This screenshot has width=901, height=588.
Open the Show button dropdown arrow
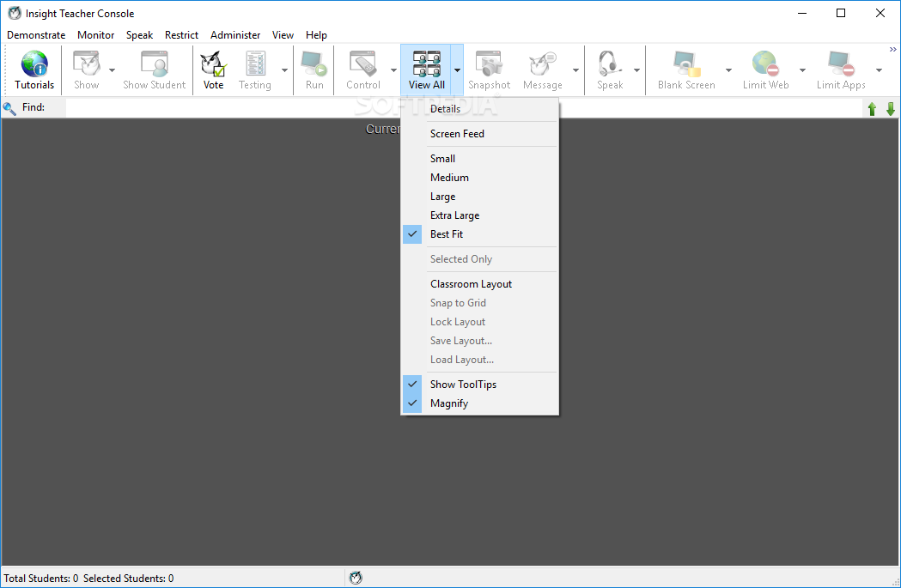click(x=112, y=70)
